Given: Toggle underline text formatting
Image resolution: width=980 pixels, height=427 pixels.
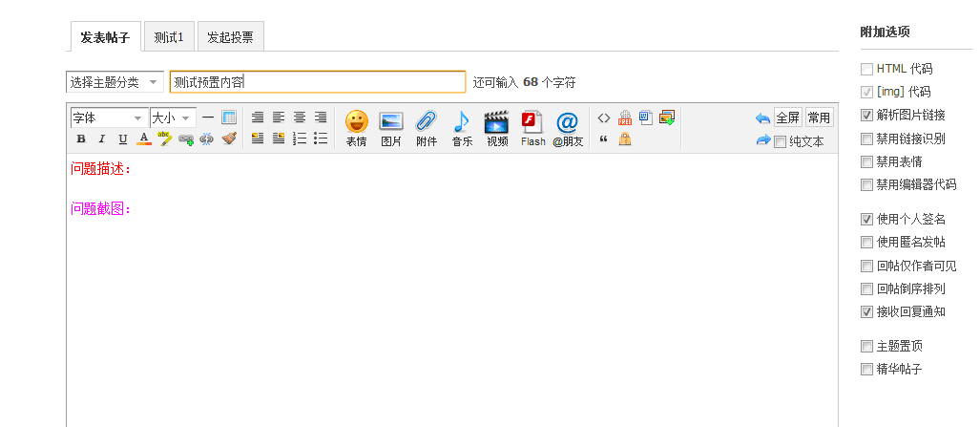Looking at the screenshot, I should pyautogui.click(x=123, y=139).
